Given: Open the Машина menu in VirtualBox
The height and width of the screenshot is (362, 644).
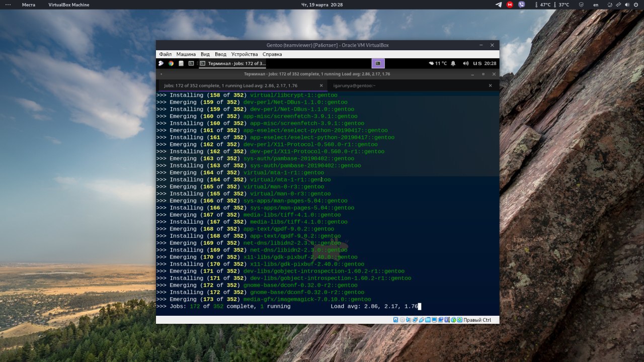Looking at the screenshot, I should pos(186,54).
